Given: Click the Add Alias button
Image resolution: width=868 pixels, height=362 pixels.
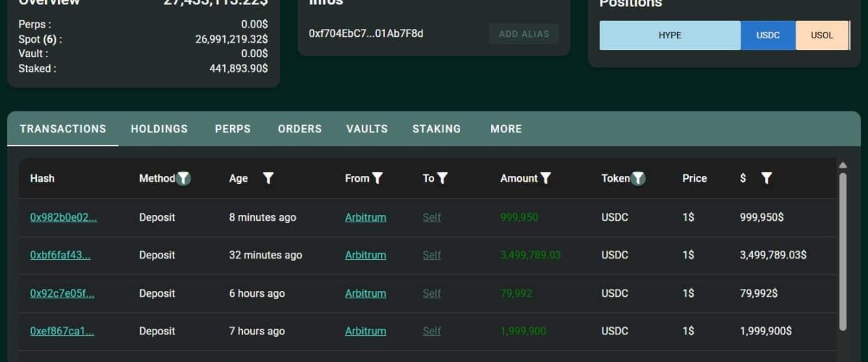Looking at the screenshot, I should pyautogui.click(x=524, y=34).
